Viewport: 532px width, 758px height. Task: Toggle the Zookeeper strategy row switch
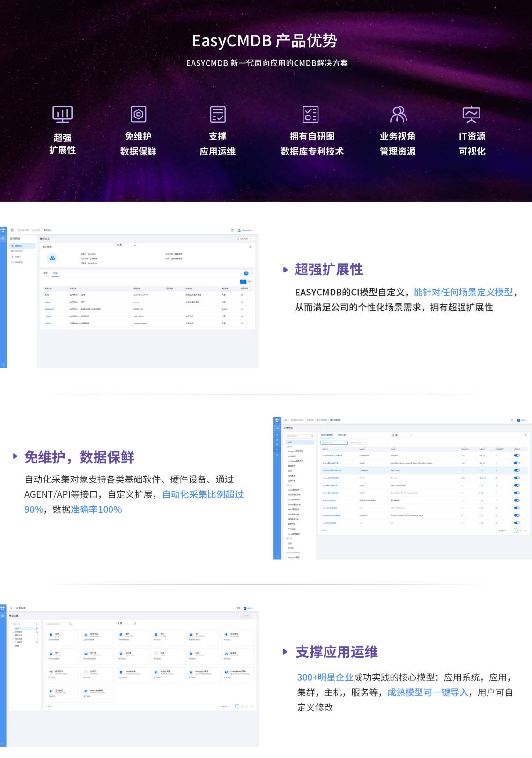(x=517, y=471)
